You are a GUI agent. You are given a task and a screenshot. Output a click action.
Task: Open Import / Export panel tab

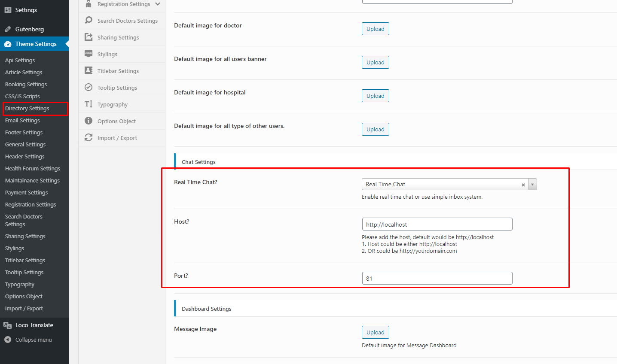[x=122, y=138]
